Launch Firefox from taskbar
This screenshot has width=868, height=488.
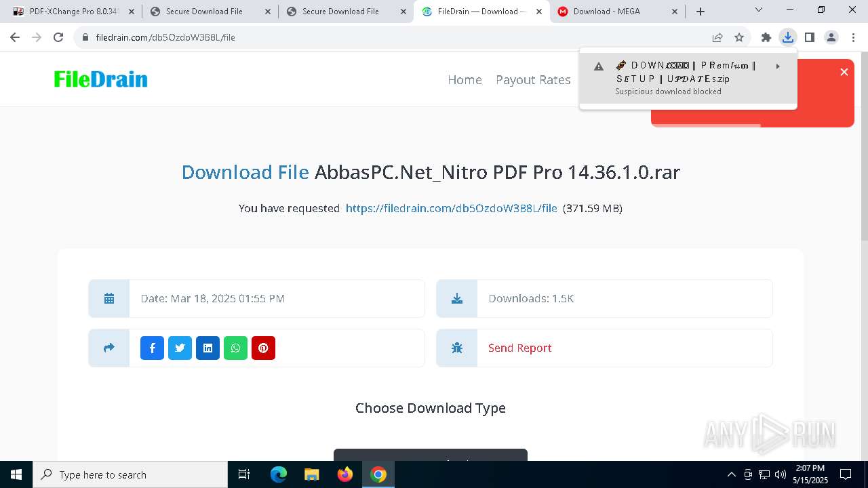[345, 474]
